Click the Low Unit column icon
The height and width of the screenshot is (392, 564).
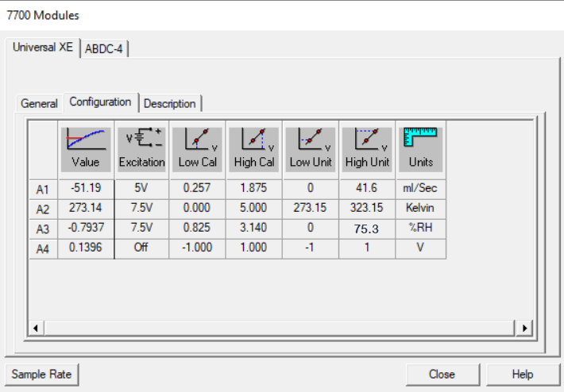(x=311, y=140)
